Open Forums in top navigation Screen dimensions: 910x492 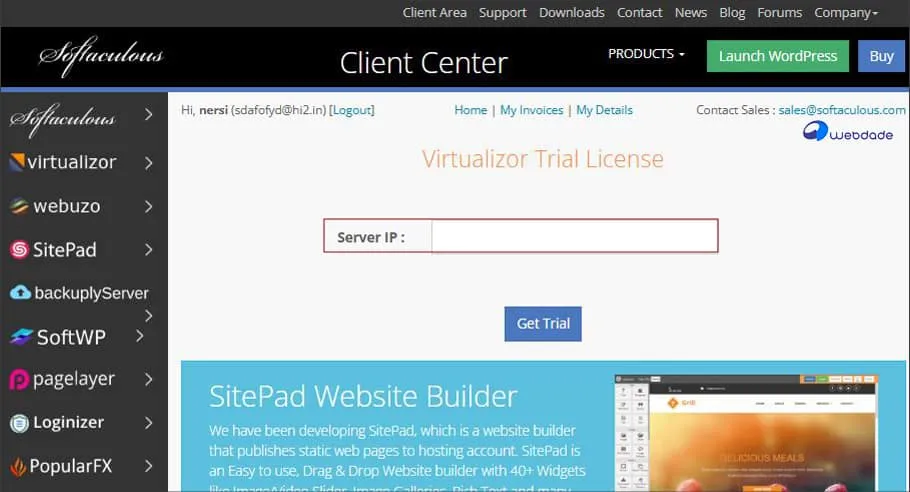click(779, 13)
